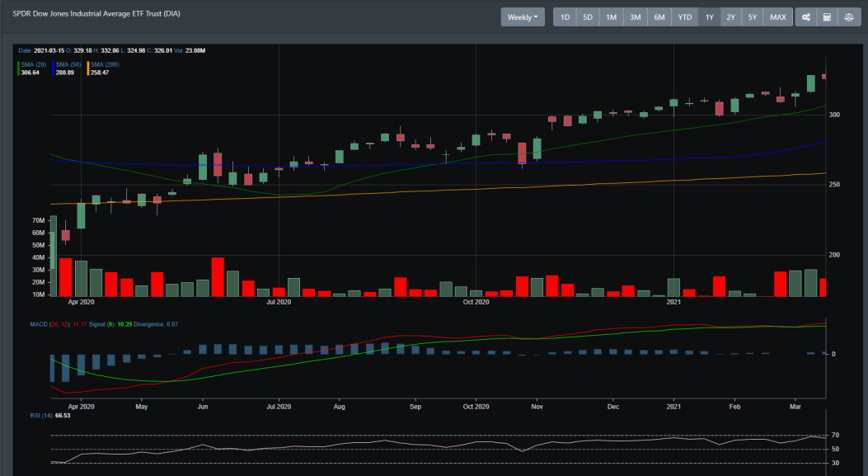Open the chart settings gears icon
Screen dimensions: 868x476
point(806,17)
